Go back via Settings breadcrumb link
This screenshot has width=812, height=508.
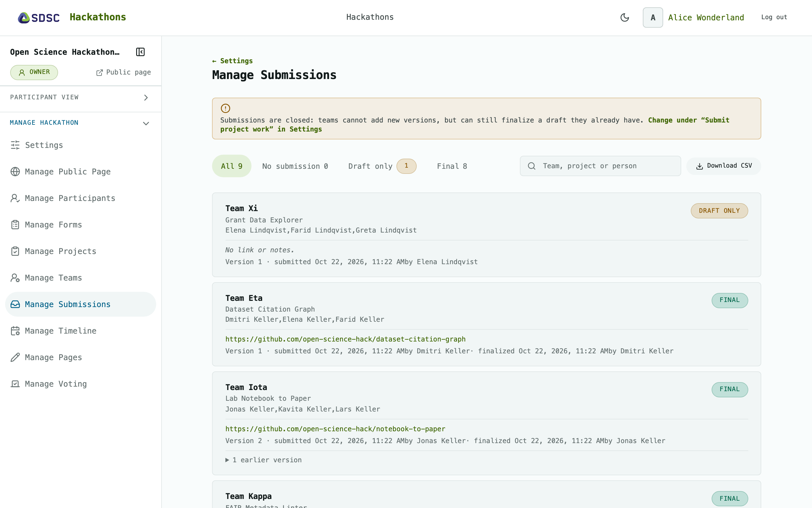coord(232,61)
